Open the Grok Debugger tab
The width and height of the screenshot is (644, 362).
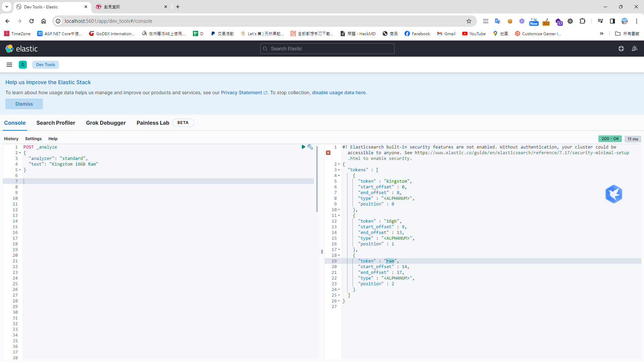tap(106, 123)
